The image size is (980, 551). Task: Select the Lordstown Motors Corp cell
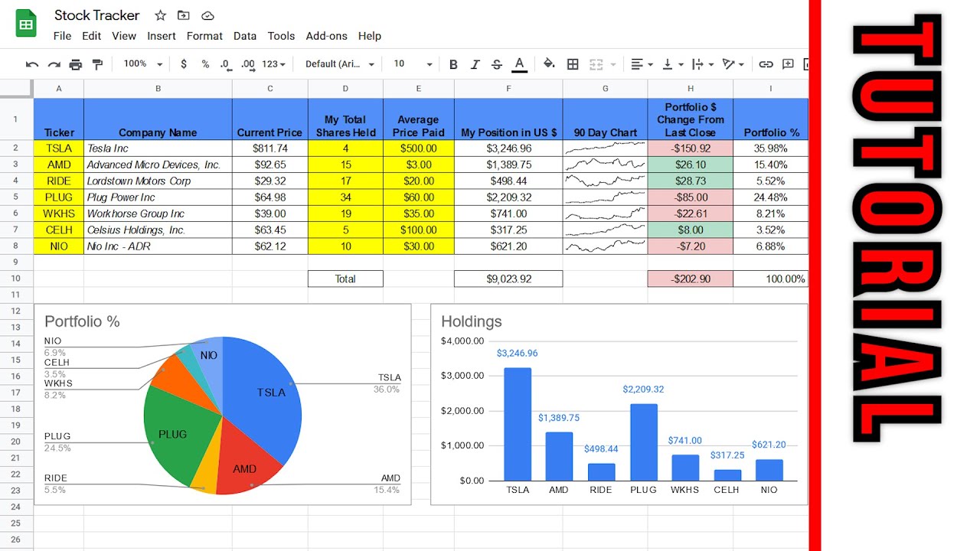[x=158, y=181]
